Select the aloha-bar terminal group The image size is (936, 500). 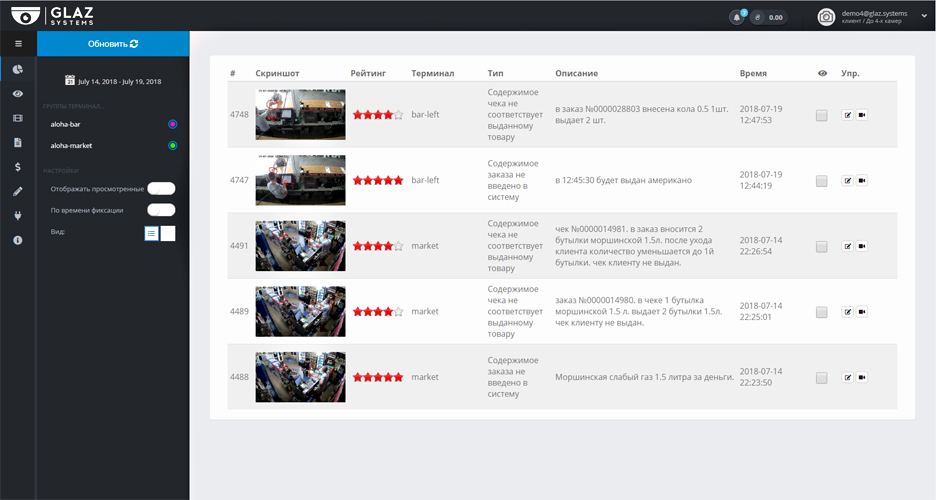click(66, 124)
